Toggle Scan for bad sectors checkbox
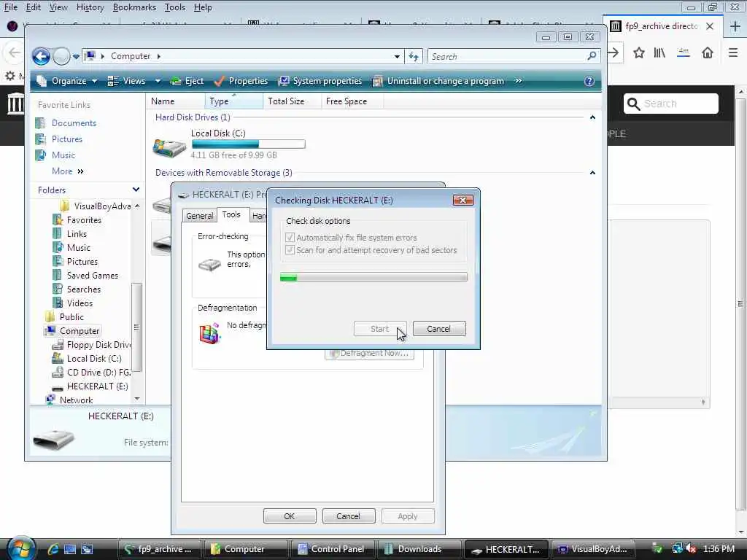Viewport: 747px width, 560px height. [x=289, y=250]
